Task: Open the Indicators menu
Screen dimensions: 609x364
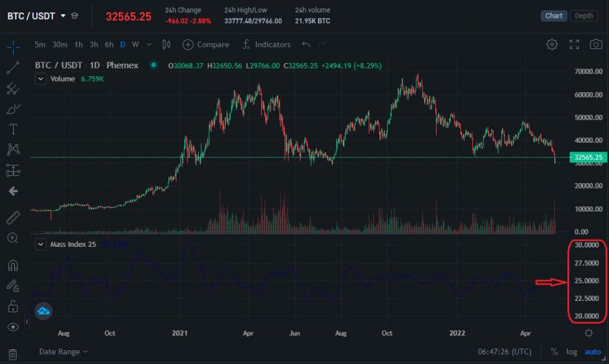Action: pyautogui.click(x=266, y=45)
